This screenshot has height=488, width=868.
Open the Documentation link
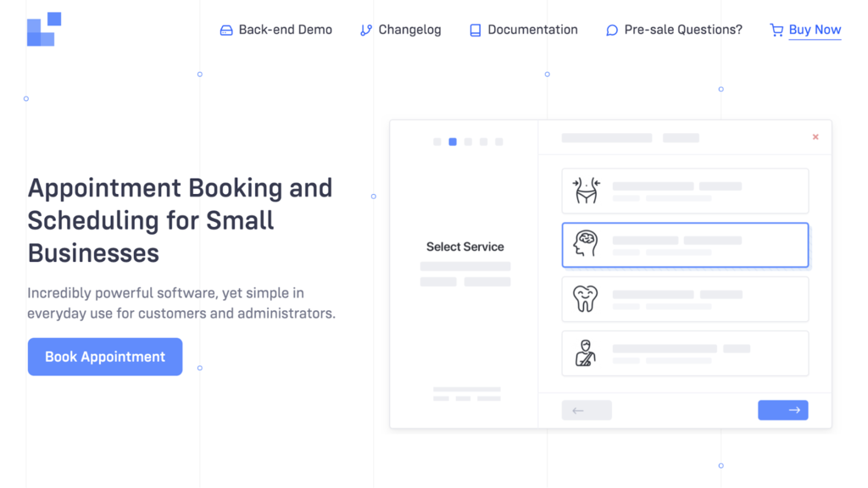click(532, 30)
